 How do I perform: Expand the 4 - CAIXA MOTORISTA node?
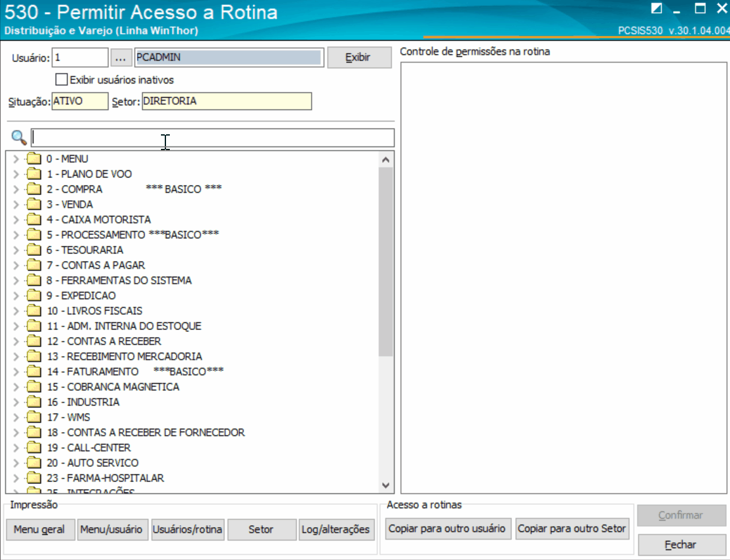click(16, 220)
